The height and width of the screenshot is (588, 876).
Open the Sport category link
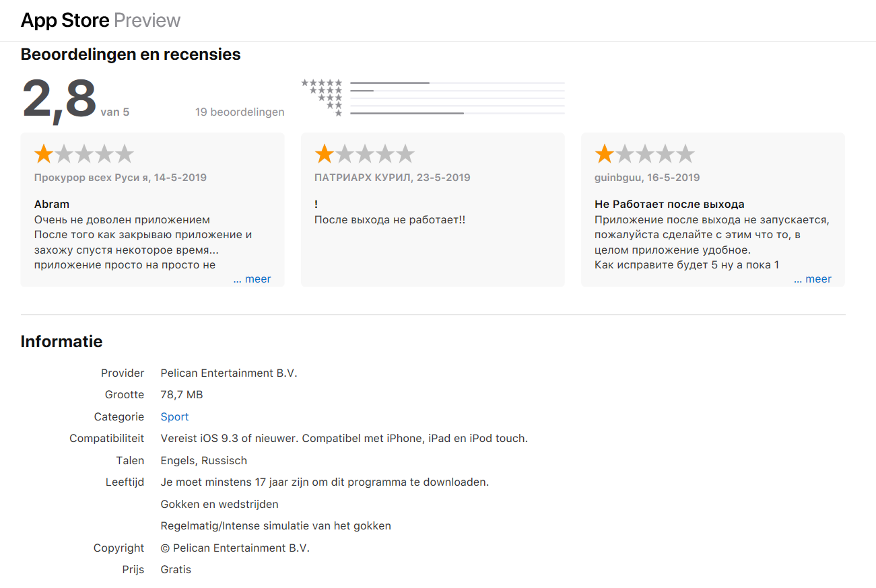click(x=174, y=417)
